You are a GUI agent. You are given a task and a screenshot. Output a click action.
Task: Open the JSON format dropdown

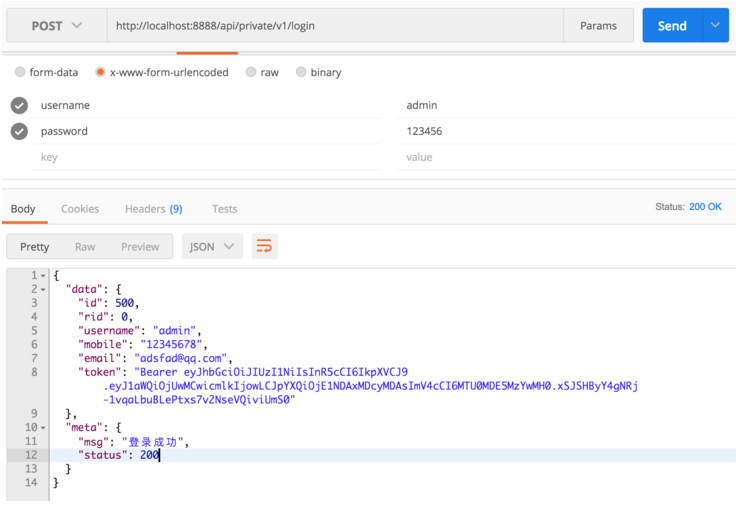tap(212, 246)
